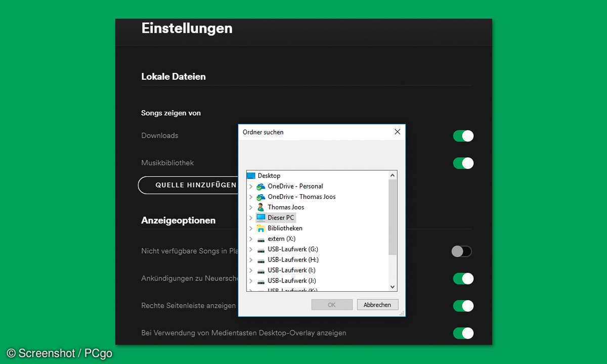Viewport: 607px width, 364px height.
Task: Click the Musikbibliothek label text
Action: (167, 163)
